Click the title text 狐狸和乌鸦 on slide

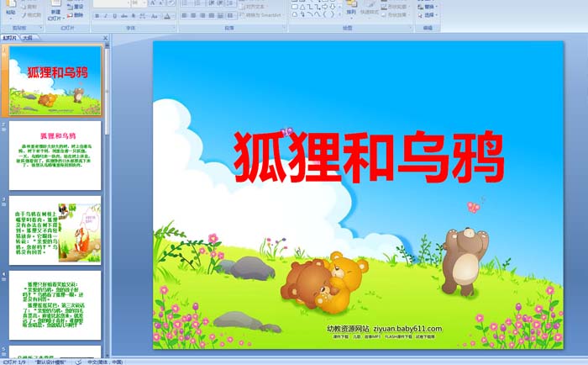(367, 157)
